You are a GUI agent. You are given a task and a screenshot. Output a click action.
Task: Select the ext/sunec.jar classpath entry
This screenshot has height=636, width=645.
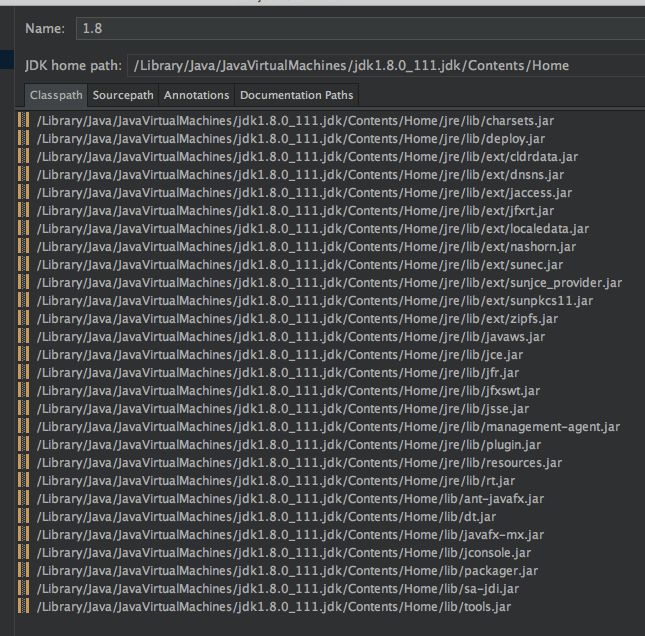point(300,265)
